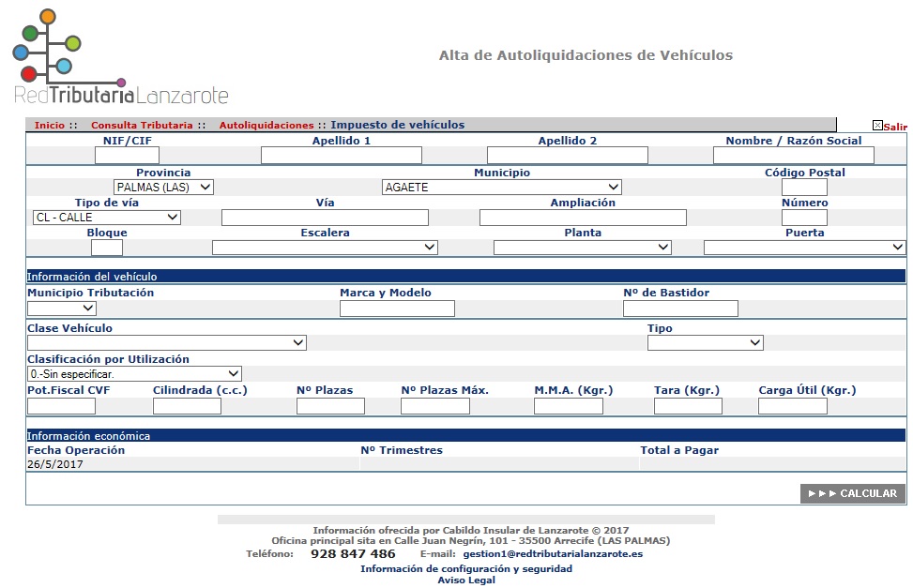
Task: Open the Provincia dropdown
Action: (x=163, y=188)
